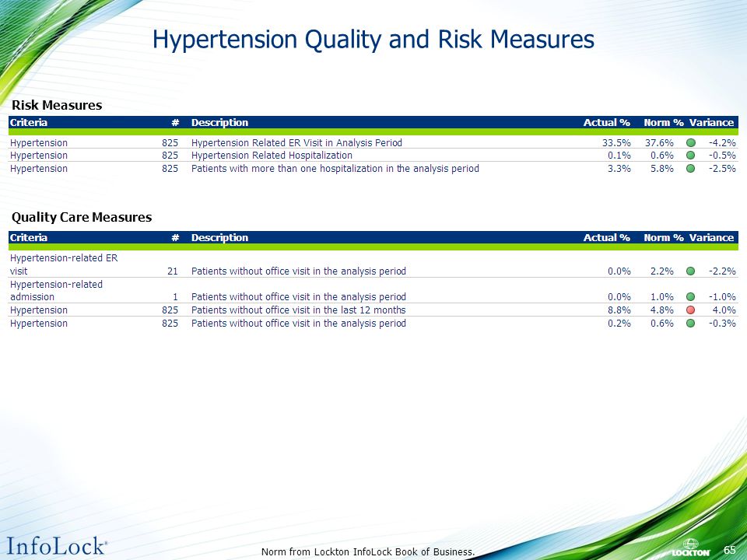Screen dimensions: 747x560
Task: Click the count 1 in the admission row
Action: click(x=175, y=297)
